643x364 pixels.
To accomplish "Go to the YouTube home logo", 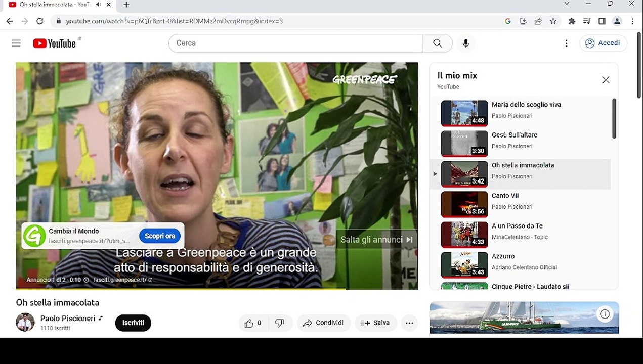I will coord(55,43).
